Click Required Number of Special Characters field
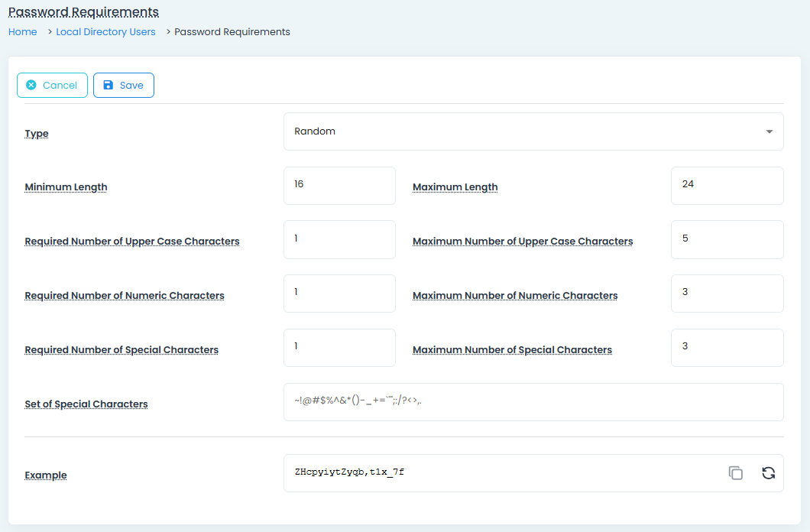810x532 pixels. pyautogui.click(x=339, y=348)
